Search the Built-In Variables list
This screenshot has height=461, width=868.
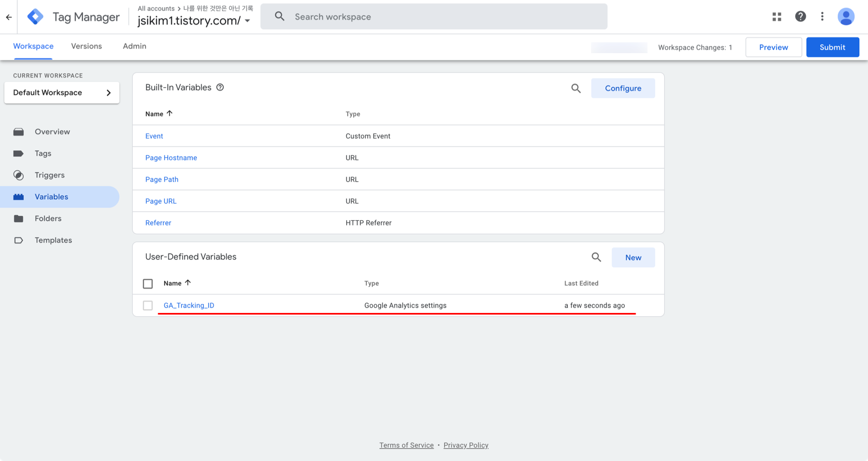[x=575, y=88]
